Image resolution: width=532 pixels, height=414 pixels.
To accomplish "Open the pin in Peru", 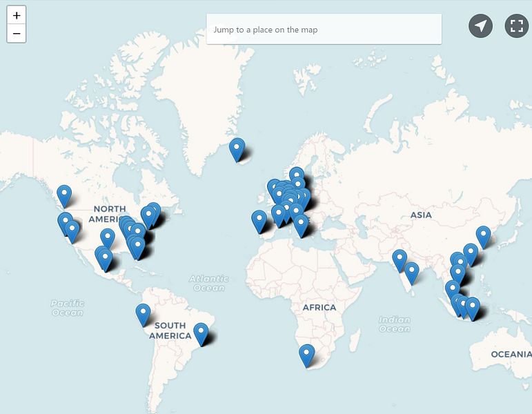I will pyautogui.click(x=144, y=315).
